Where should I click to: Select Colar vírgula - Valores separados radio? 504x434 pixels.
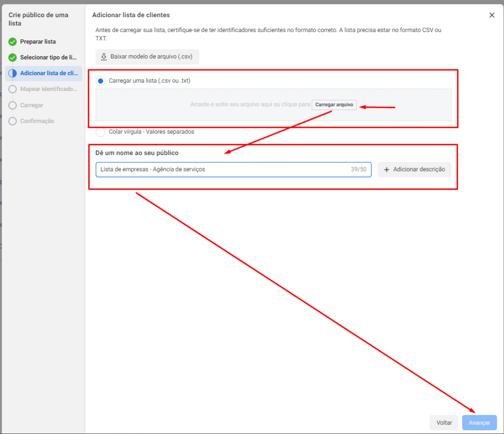[100, 132]
